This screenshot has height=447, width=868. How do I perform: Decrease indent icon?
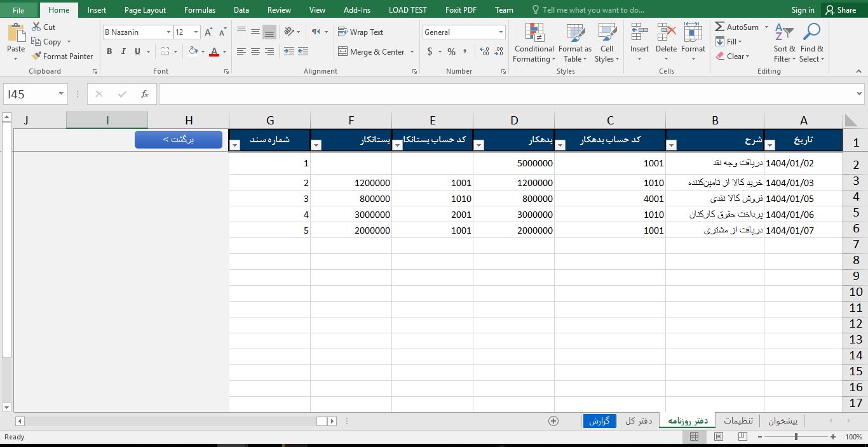point(289,51)
